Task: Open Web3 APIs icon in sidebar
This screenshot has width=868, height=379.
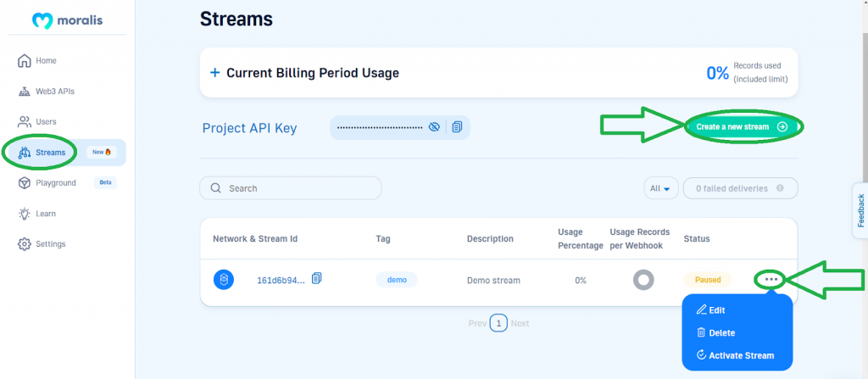Action: [x=24, y=92]
